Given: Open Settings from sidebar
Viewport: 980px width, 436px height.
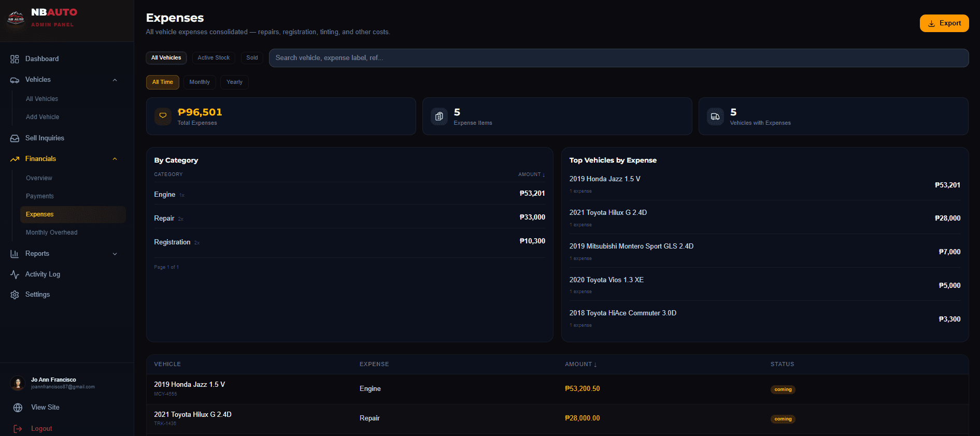Looking at the screenshot, I should pos(37,295).
